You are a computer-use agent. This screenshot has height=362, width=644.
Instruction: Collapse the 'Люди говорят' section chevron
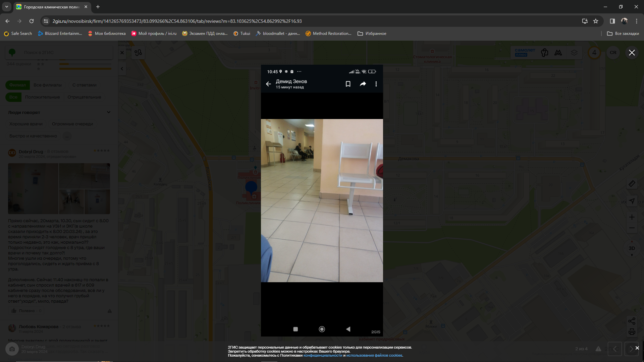click(x=109, y=112)
